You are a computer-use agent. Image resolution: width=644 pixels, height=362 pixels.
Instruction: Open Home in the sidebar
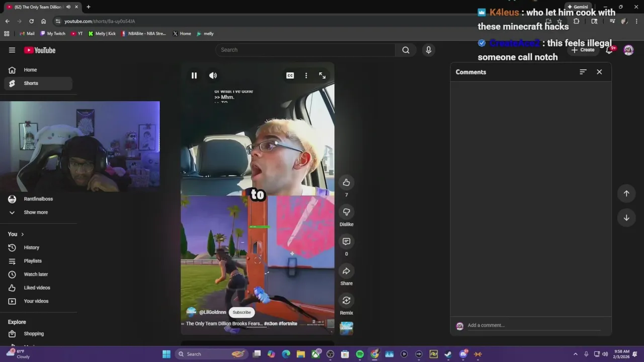(x=38, y=70)
